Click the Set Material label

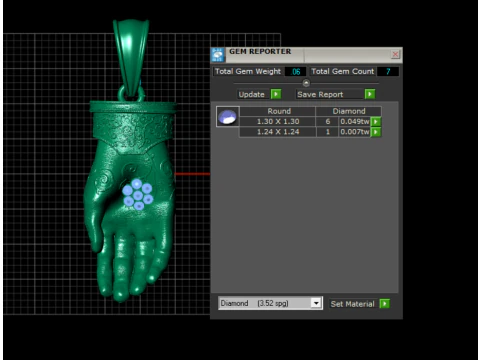coord(352,304)
